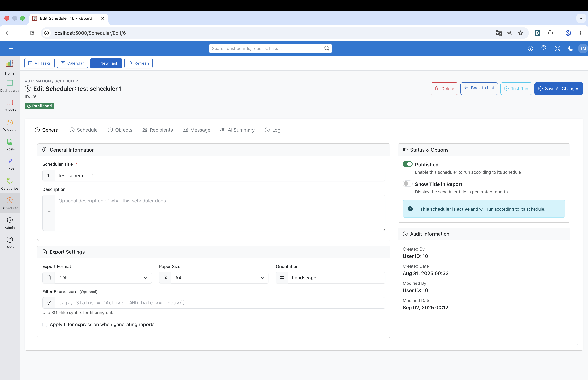Click the Delete button

click(x=444, y=89)
